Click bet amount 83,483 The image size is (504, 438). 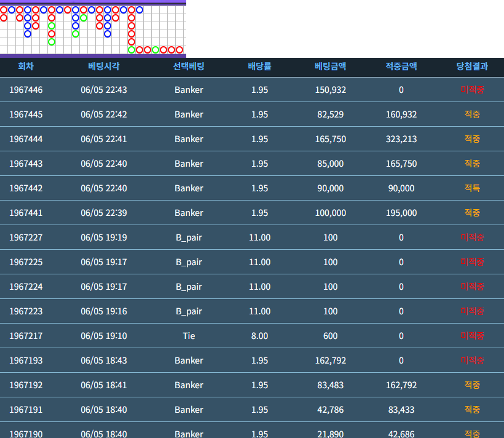[331, 385]
